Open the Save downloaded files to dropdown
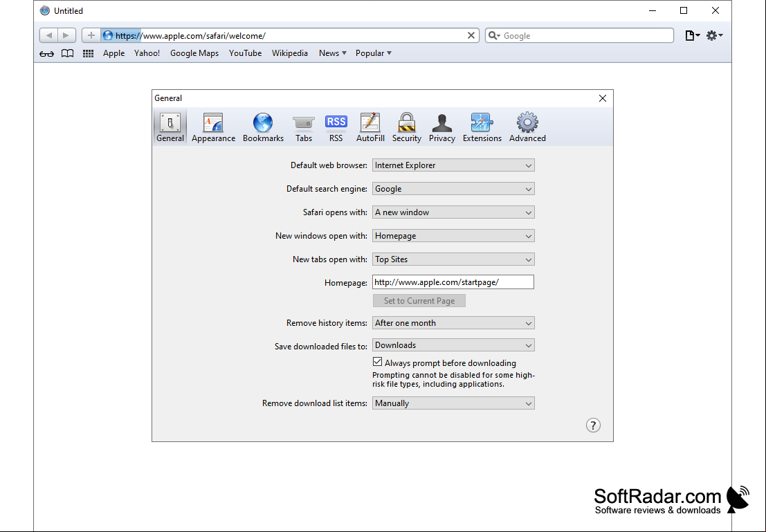Image resolution: width=766 pixels, height=532 pixels. point(453,345)
